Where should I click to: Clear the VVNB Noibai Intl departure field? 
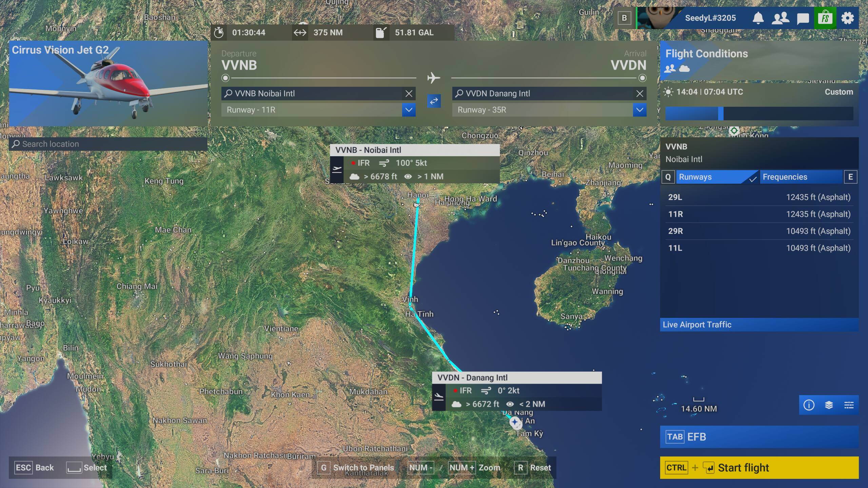[x=409, y=94]
